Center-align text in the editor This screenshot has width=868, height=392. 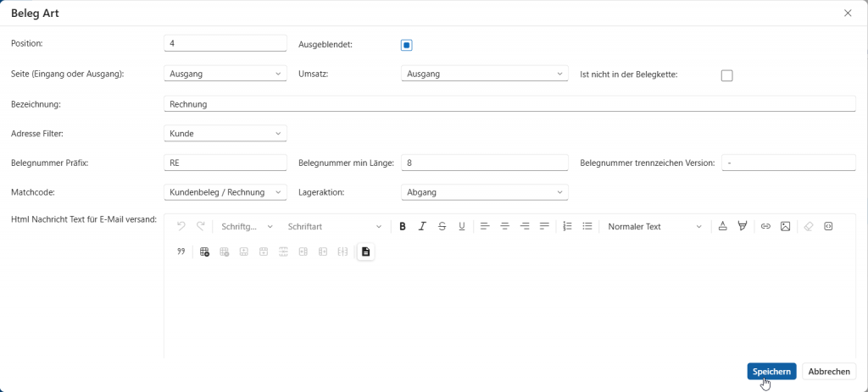(x=505, y=226)
